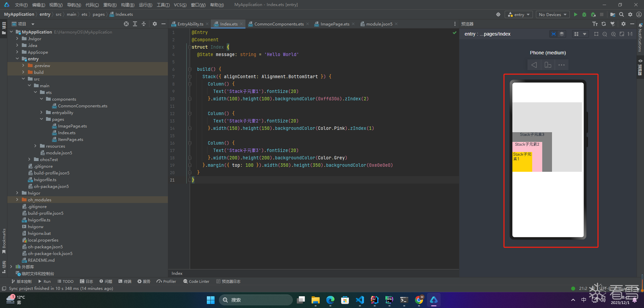Toggle the 项目 side tab on left edge
This screenshot has width=644, height=308.
click(4, 28)
